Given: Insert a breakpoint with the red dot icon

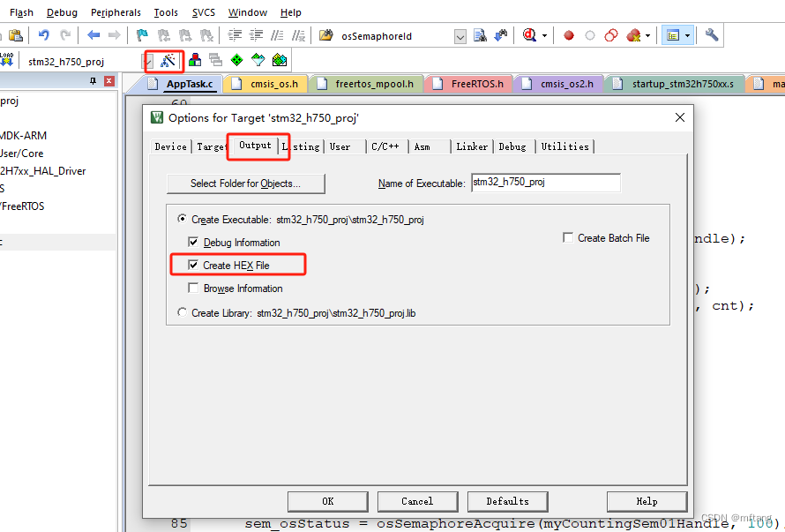Looking at the screenshot, I should click(569, 35).
